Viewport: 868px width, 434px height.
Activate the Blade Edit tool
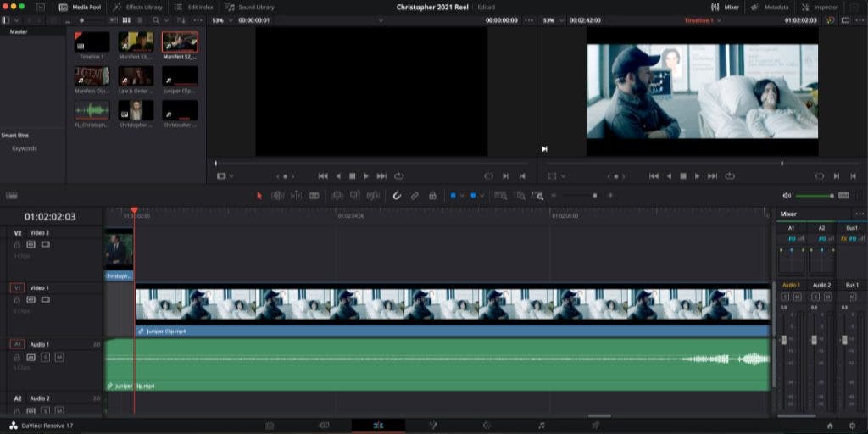coord(314,196)
